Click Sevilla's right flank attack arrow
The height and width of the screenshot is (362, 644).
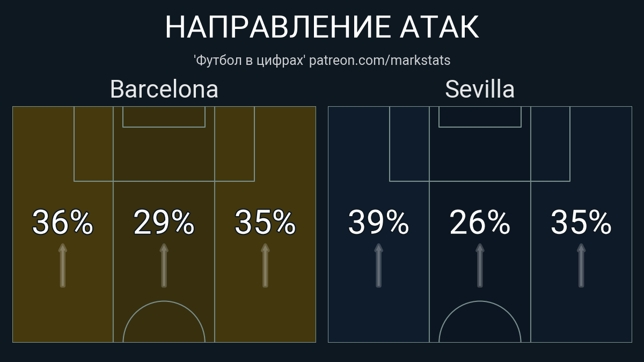pos(581,266)
